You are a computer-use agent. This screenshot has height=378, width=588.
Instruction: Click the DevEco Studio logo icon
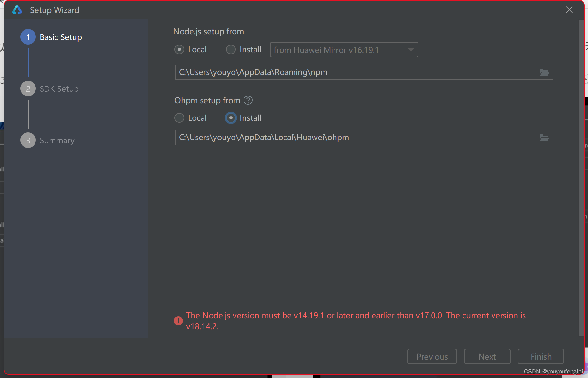click(x=17, y=10)
